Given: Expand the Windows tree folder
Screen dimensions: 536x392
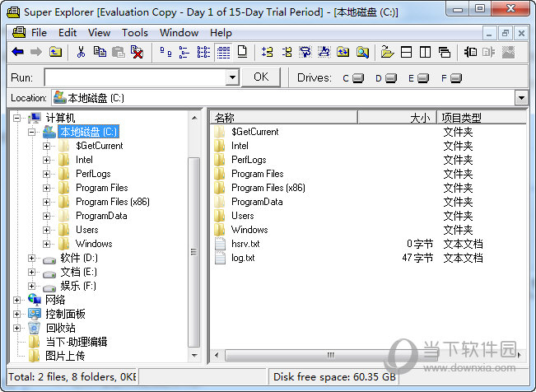Looking at the screenshot, I should point(46,245).
